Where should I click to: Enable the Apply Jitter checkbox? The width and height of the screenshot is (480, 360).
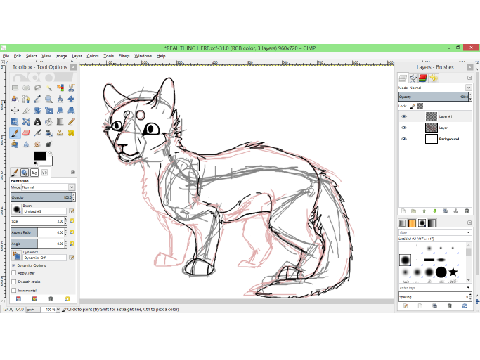click(x=14, y=273)
